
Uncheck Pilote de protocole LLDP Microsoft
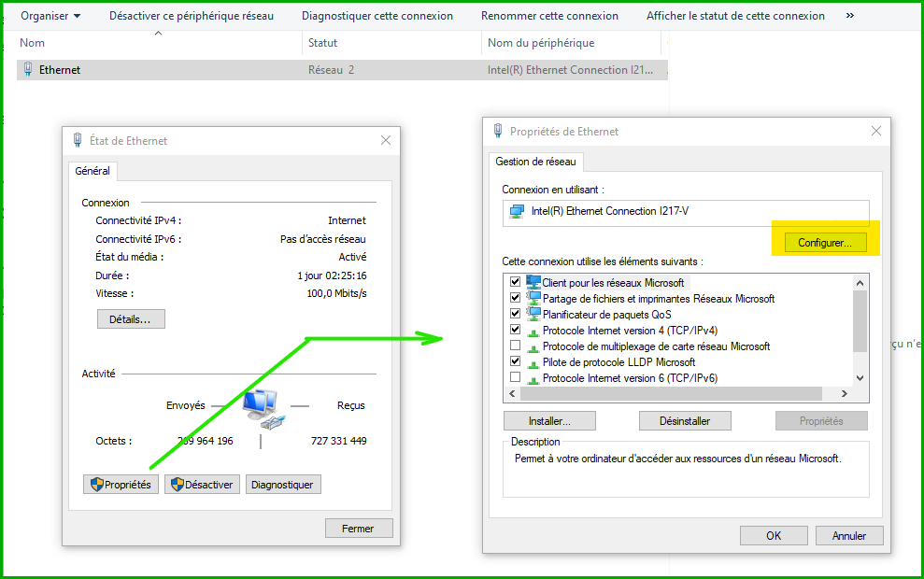tap(515, 361)
